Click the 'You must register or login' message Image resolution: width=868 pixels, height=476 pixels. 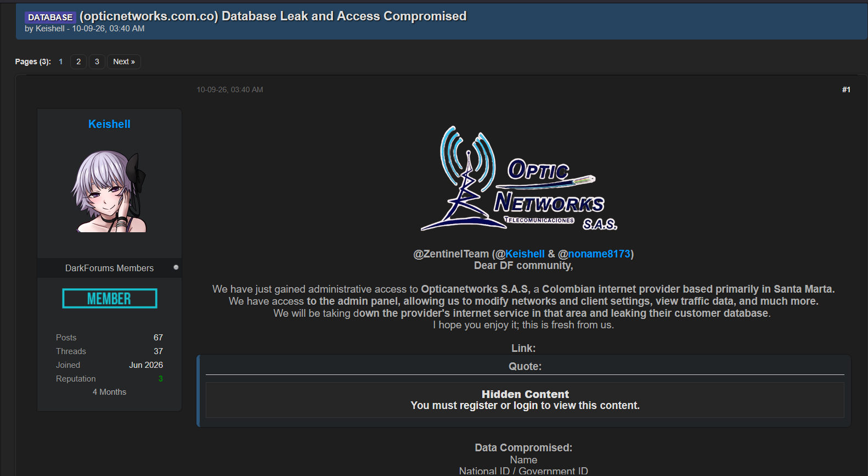click(525, 406)
